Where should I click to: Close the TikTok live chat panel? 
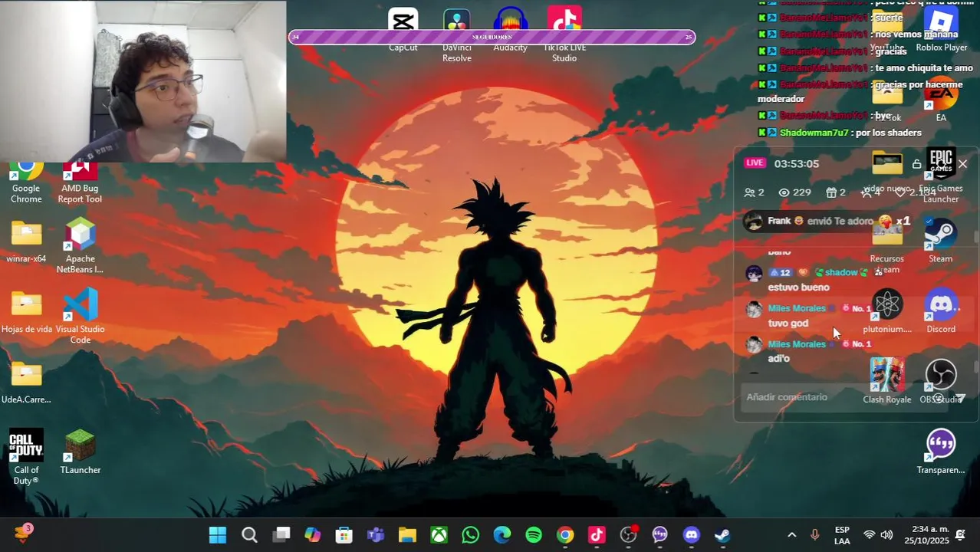tap(963, 164)
